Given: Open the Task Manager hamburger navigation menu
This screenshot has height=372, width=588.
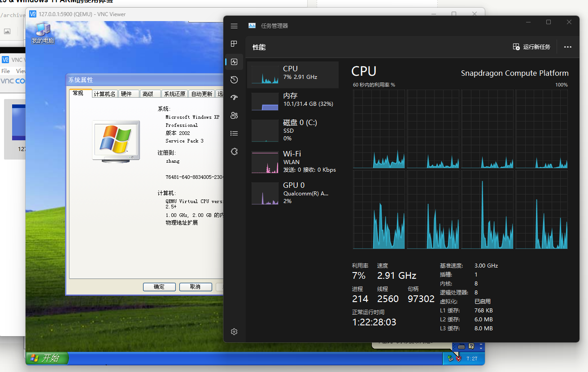Looking at the screenshot, I should tap(234, 26).
